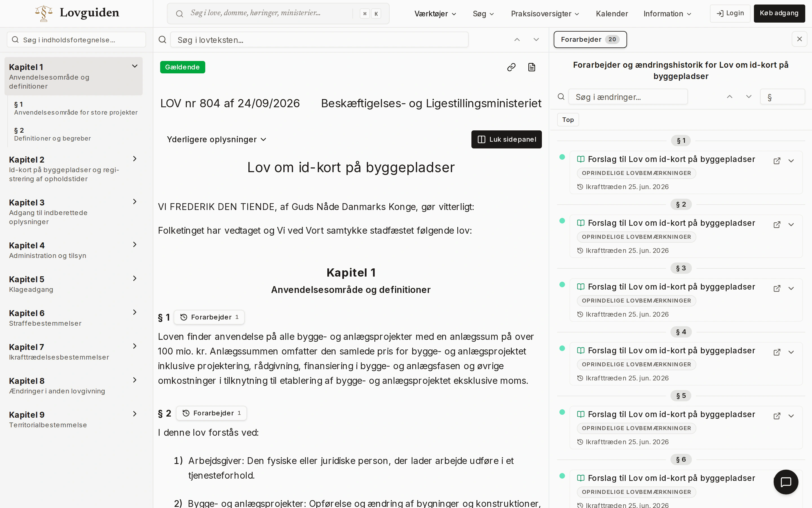Open § 4 Forslag in external window

tap(777, 352)
